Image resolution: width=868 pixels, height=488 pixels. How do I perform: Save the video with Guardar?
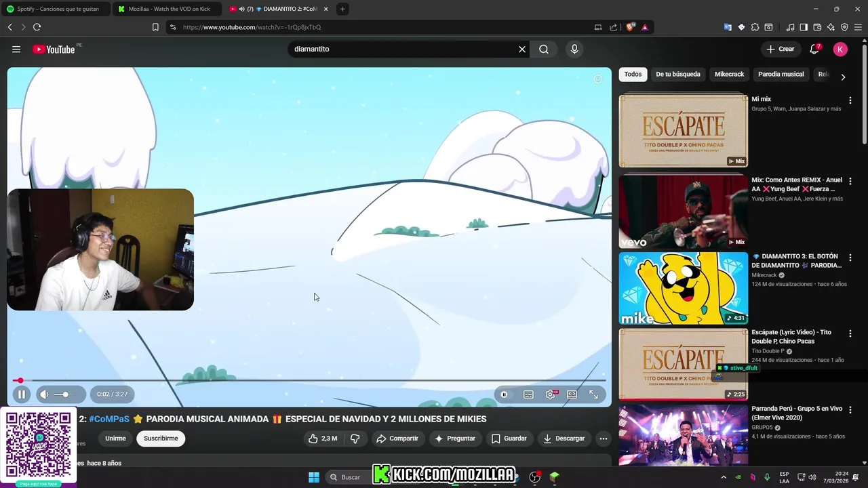coord(509,439)
